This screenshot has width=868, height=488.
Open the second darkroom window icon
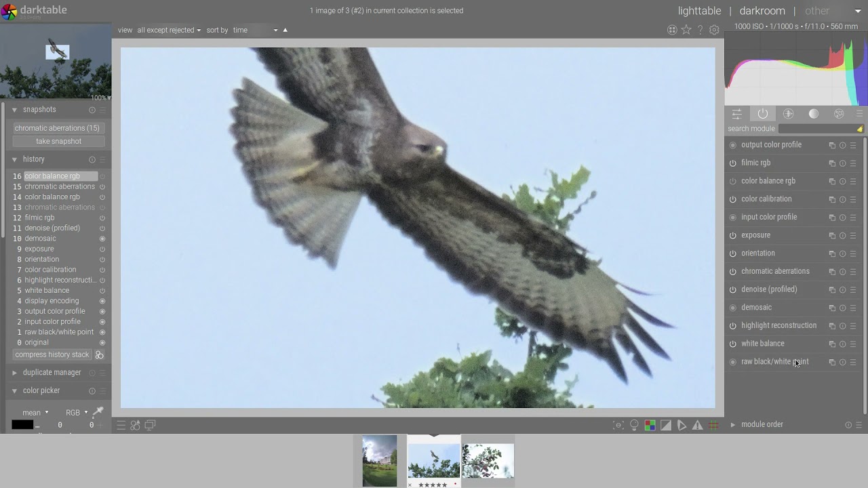click(151, 425)
